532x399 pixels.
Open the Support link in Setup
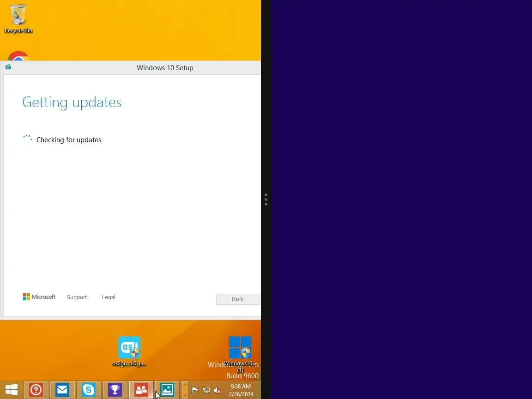click(77, 297)
